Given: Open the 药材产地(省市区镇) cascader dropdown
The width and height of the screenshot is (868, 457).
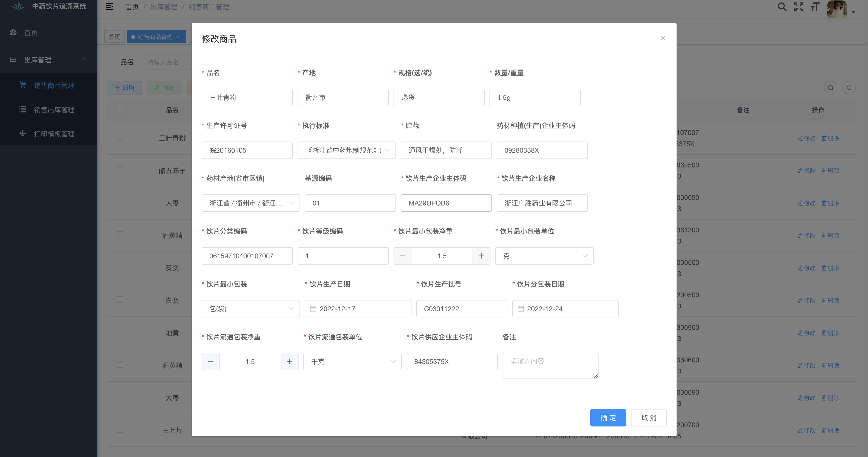Looking at the screenshot, I should [x=251, y=203].
